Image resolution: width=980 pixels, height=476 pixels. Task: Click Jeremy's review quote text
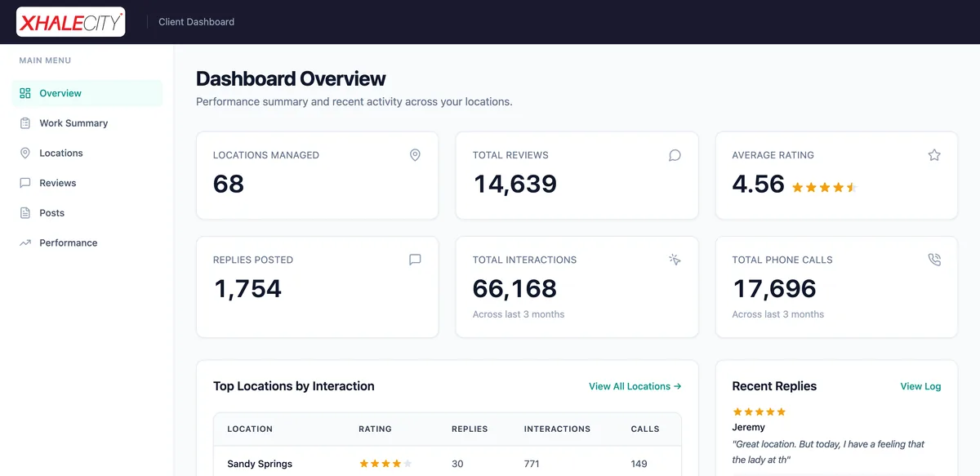point(828,452)
